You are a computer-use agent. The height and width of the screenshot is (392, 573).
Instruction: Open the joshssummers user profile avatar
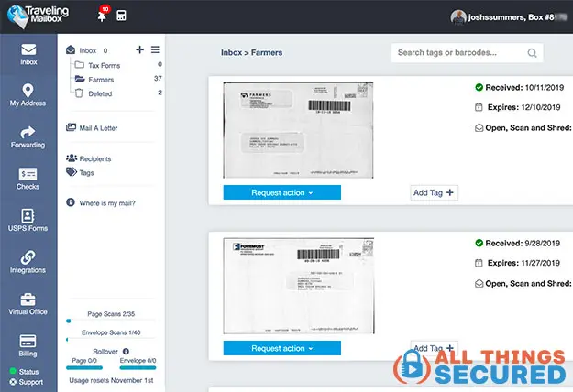coord(458,17)
